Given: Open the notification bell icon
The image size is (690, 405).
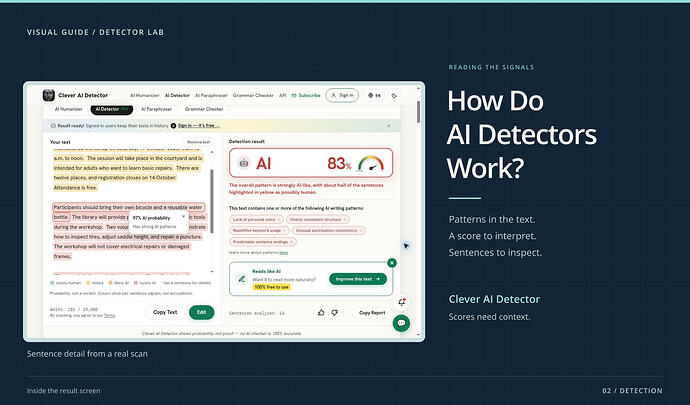Looking at the screenshot, I should pos(401,302).
